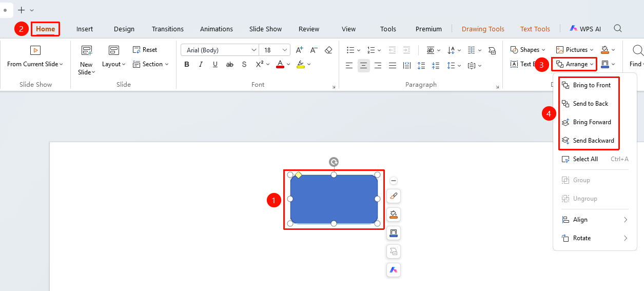Decrease font size with A- icon
This screenshot has width=644, height=291.
coord(314,50)
